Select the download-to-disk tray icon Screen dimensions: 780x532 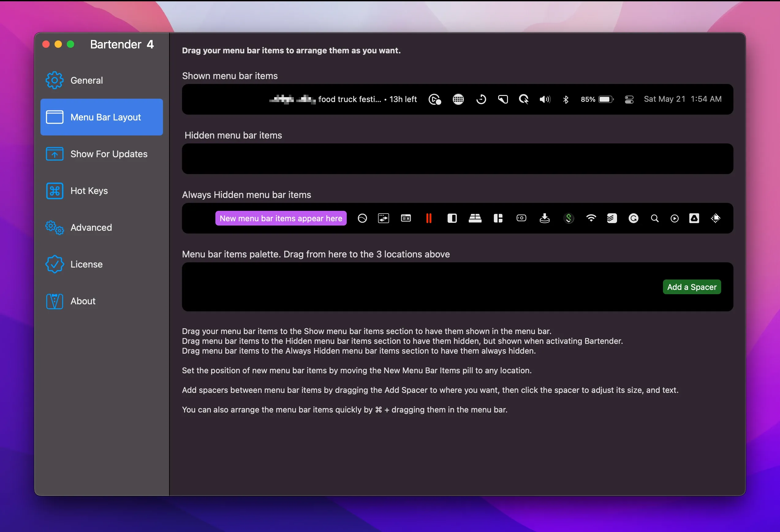tap(544, 218)
